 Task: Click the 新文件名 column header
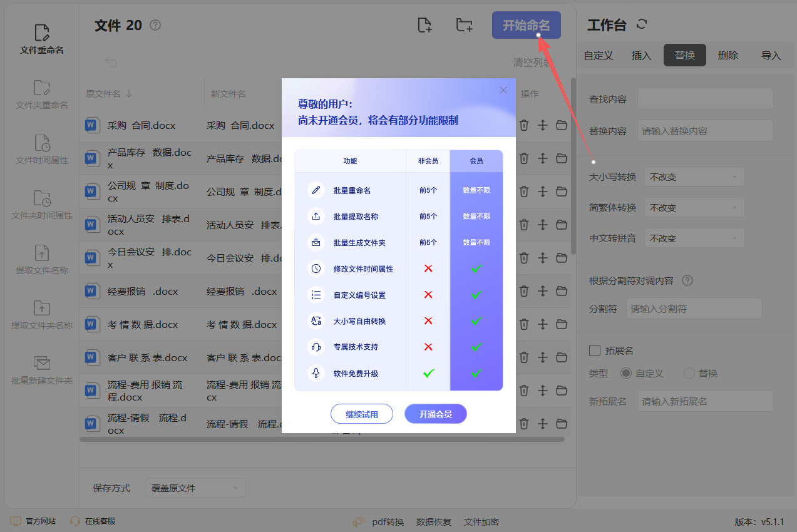(228, 94)
